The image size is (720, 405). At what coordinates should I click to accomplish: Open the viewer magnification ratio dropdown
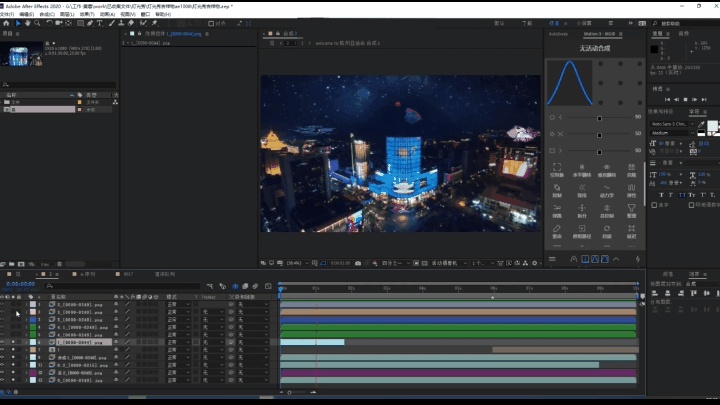tap(298, 263)
